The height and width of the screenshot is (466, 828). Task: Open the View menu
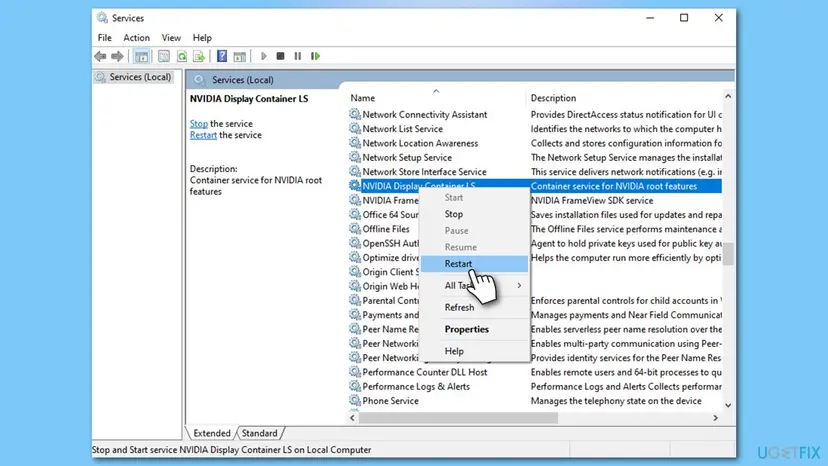(x=171, y=38)
